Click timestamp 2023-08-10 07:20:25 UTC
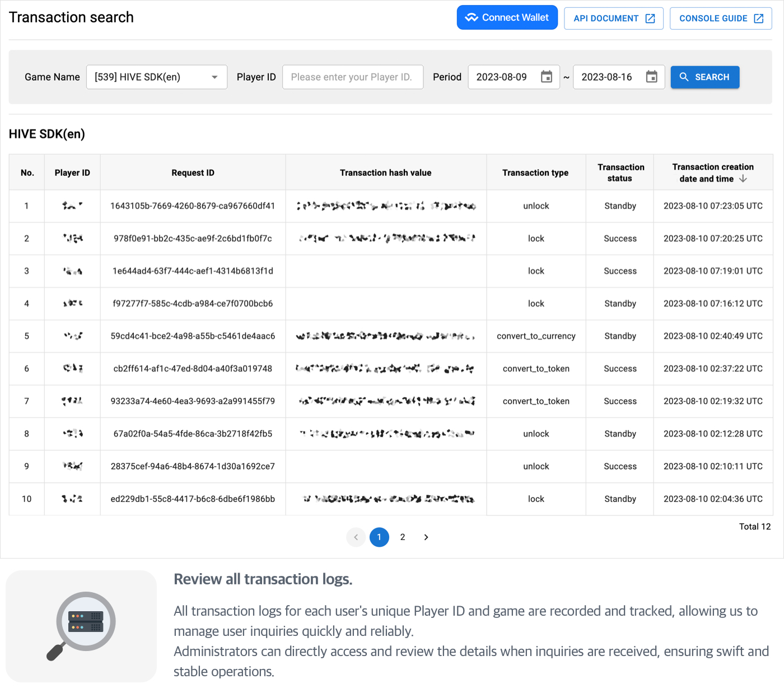Screen dimensions: 784x688 [x=713, y=238]
